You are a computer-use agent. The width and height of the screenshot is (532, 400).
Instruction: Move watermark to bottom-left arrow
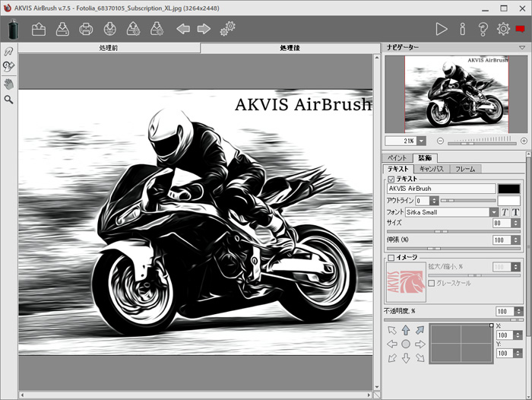coord(392,358)
